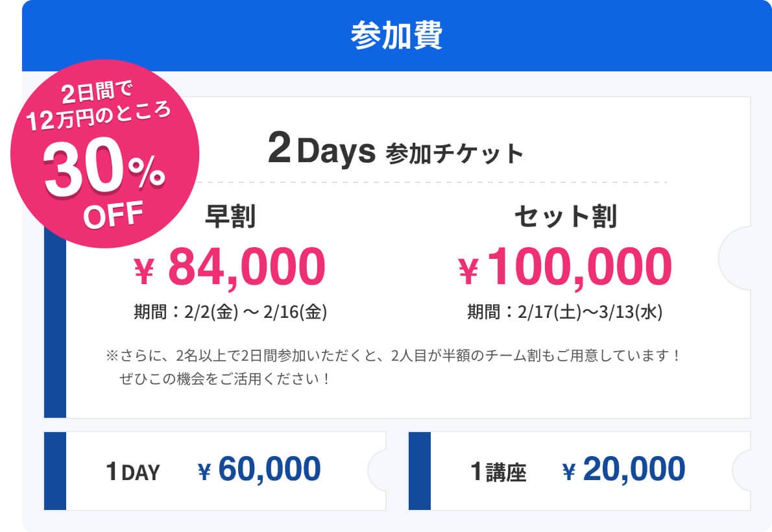
Task: Click the ¥84,000 early-bird price
Action: pos(230,267)
